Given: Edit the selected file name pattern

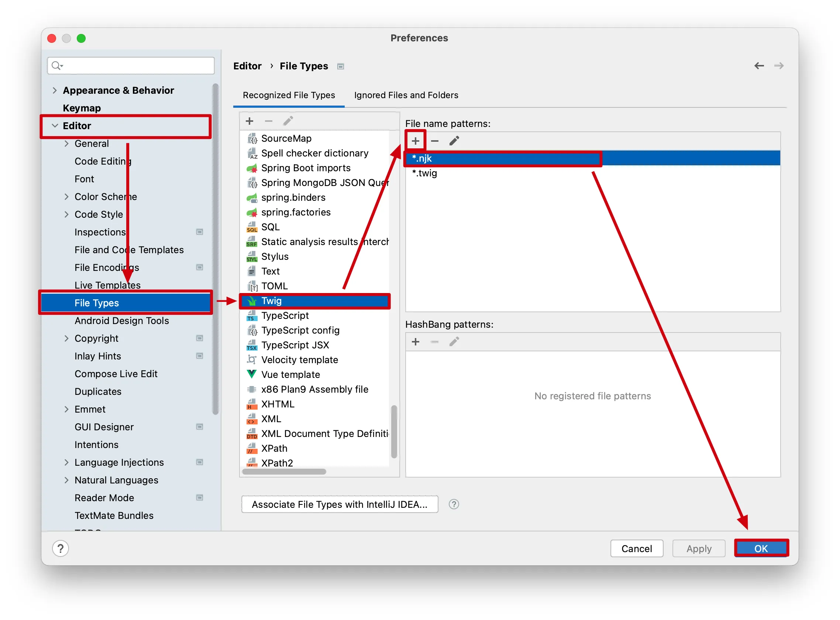Looking at the screenshot, I should (x=454, y=141).
